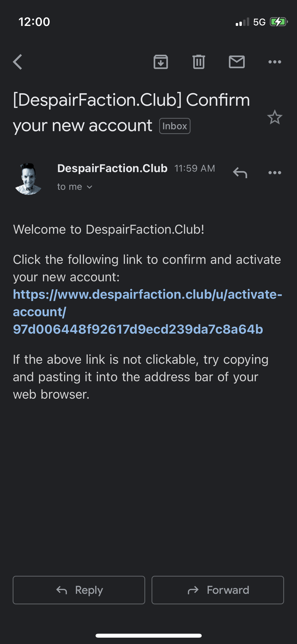Viewport: 297px width, 644px height.
Task: Open message options next to reply arrow
Action: [275, 173]
